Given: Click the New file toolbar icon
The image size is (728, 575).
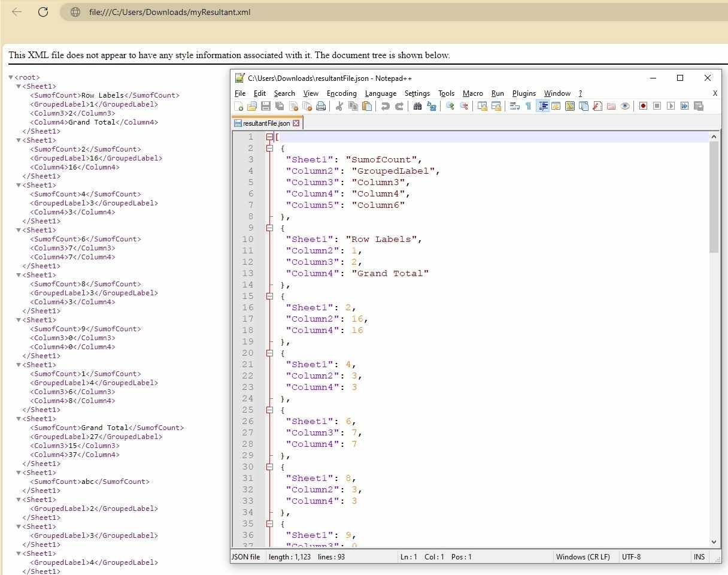Looking at the screenshot, I should tap(239, 107).
